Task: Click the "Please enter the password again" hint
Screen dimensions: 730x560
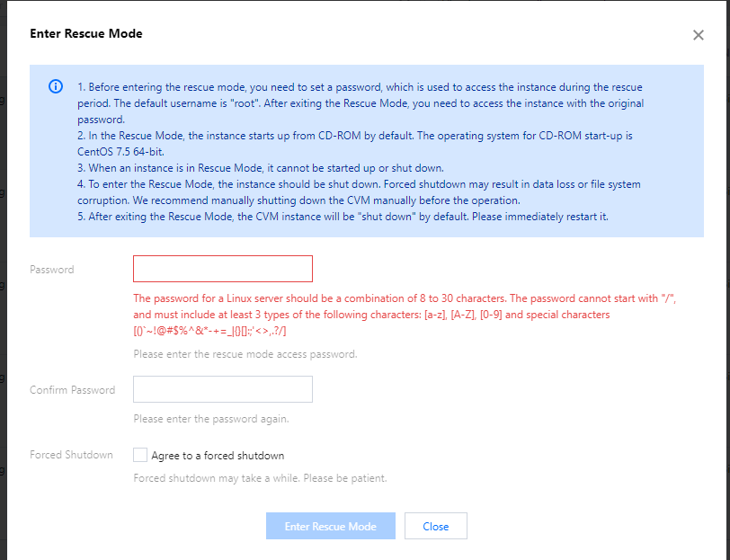Action: pyautogui.click(x=214, y=418)
